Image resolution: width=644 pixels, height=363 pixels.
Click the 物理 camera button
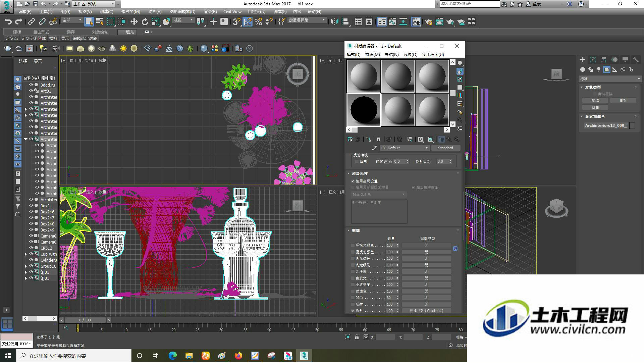tap(595, 100)
